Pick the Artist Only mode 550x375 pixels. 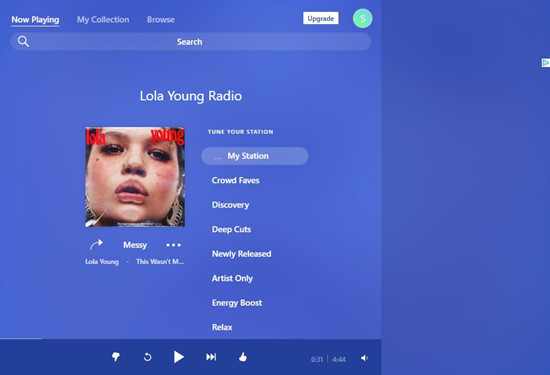(x=232, y=278)
